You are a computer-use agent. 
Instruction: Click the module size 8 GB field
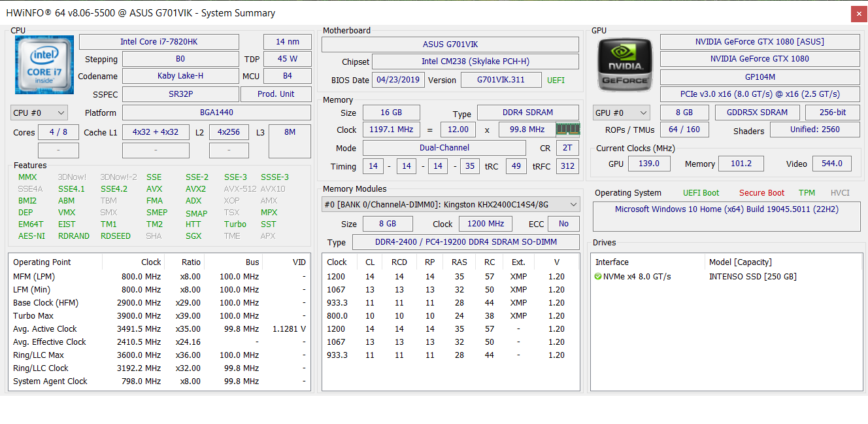point(388,224)
